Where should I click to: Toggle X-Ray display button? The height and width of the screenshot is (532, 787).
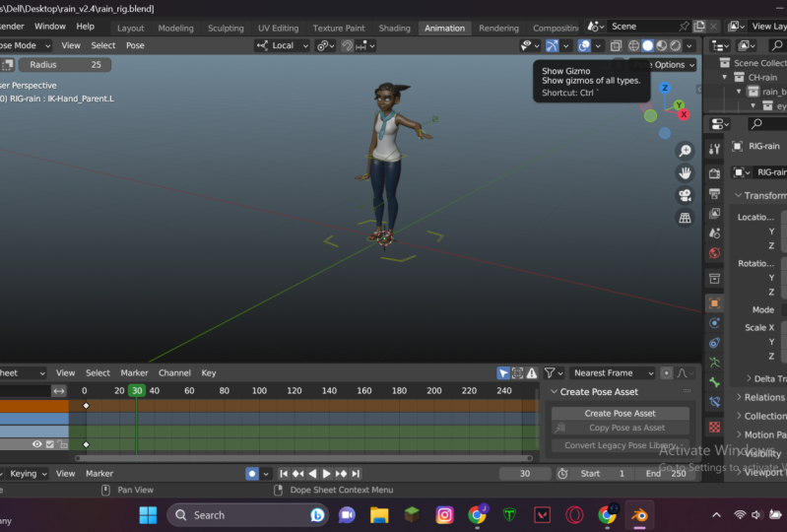[x=616, y=45]
